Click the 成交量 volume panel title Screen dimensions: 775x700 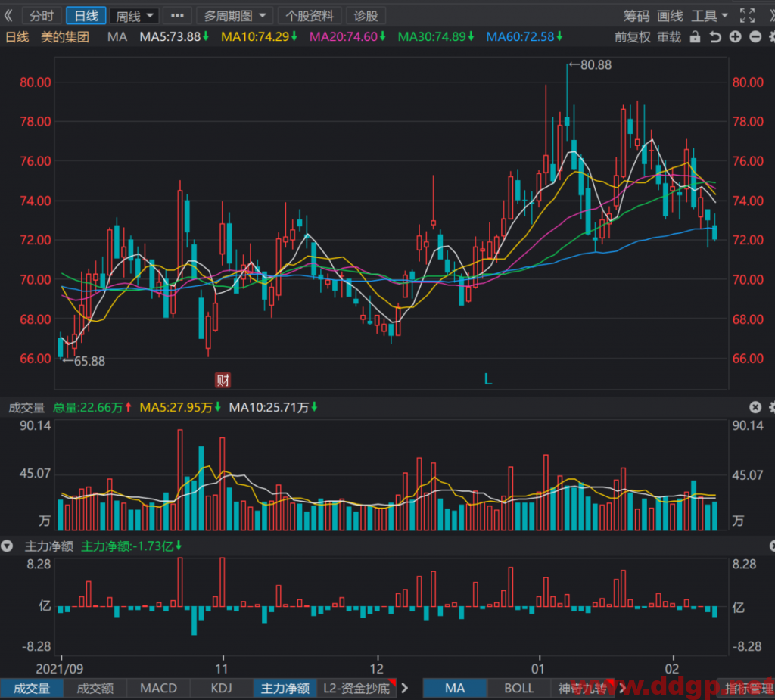(x=26, y=407)
